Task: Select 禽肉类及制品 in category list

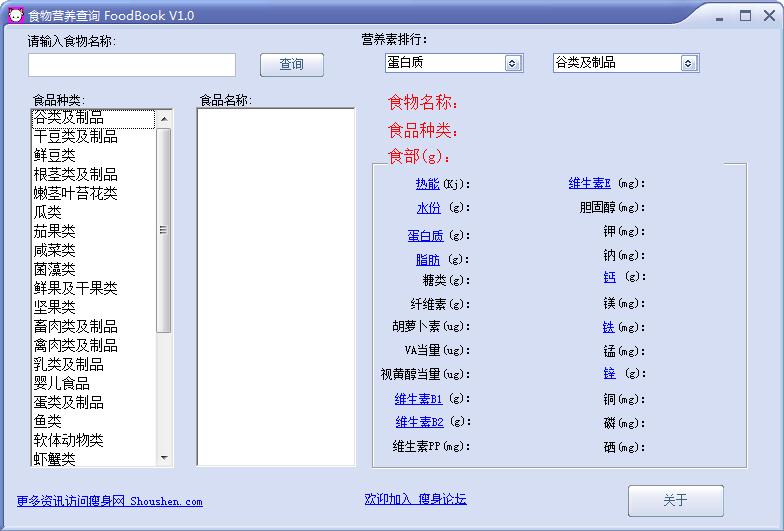Action: tap(94, 346)
